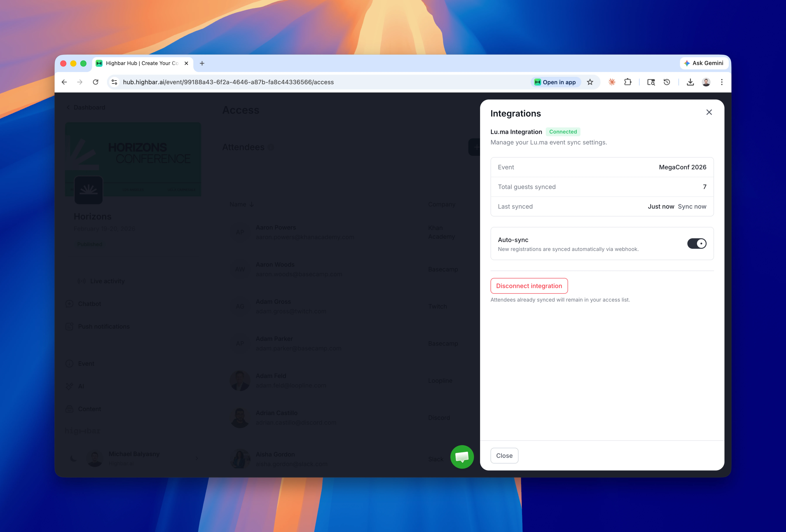Open the browser Extensions puzzle icon
Image resolution: width=786 pixels, height=532 pixels.
pos(628,82)
